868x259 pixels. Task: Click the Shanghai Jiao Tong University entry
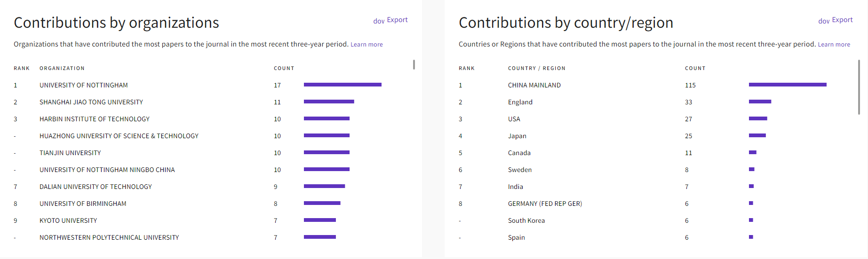tap(91, 102)
